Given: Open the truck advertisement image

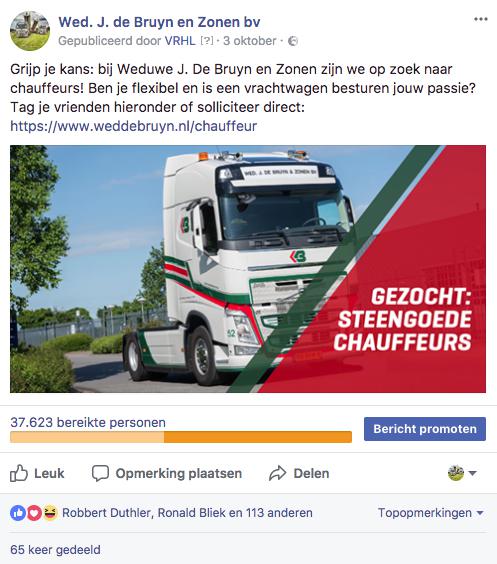Looking at the screenshot, I should coord(248,269).
